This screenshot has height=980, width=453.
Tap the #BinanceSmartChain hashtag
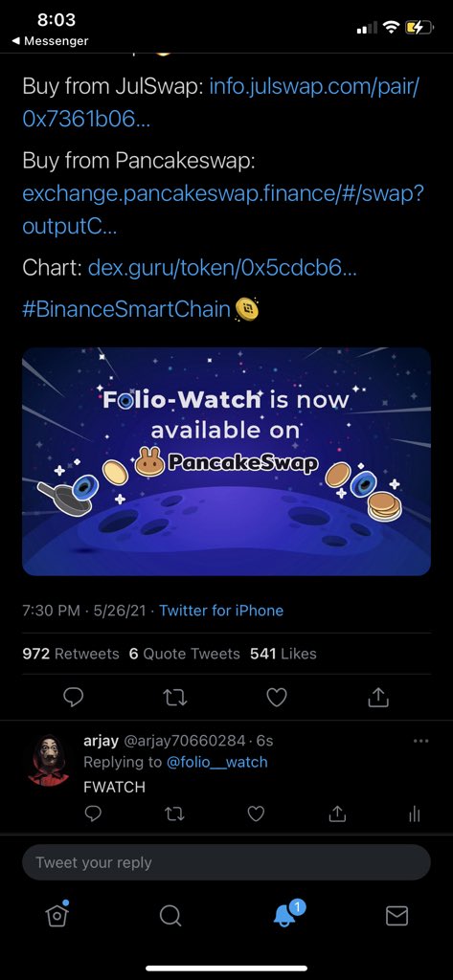(x=127, y=309)
